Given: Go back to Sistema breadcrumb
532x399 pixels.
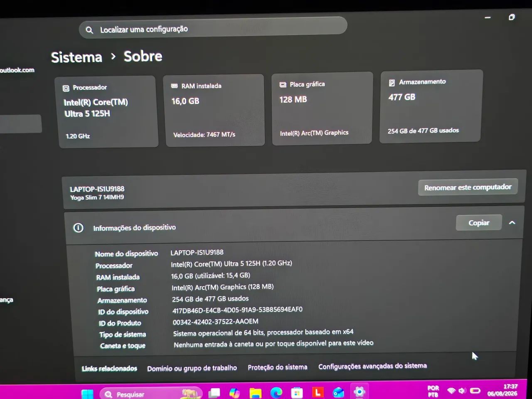Looking at the screenshot, I should click(76, 57).
